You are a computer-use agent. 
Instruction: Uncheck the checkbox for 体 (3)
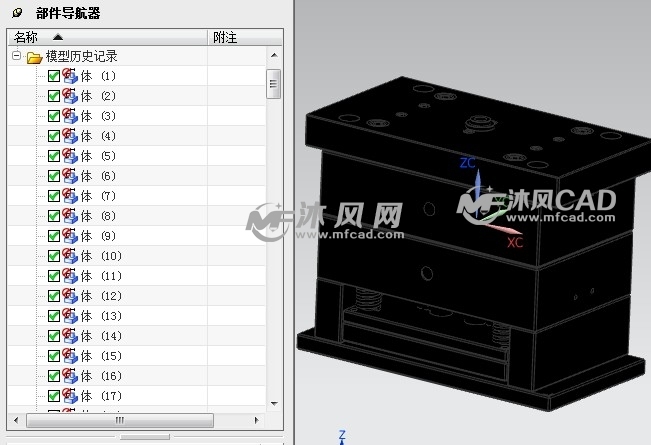point(54,116)
